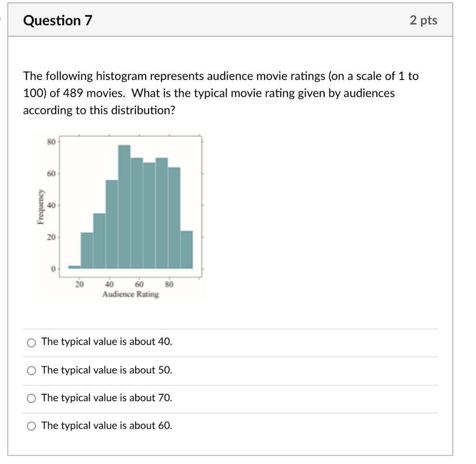The image size is (476, 464).
Task: Click the answer text "The typical value is about 60."
Action: [106, 425]
